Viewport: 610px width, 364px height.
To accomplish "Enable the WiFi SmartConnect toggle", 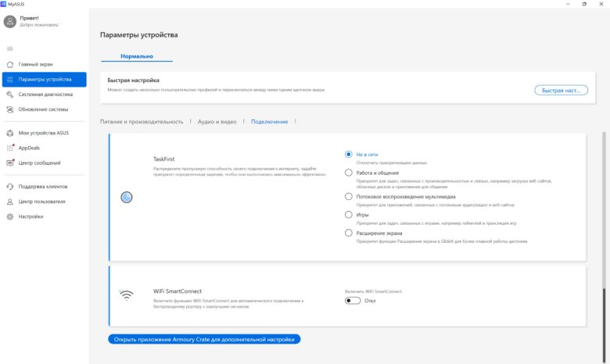I will [x=353, y=301].
